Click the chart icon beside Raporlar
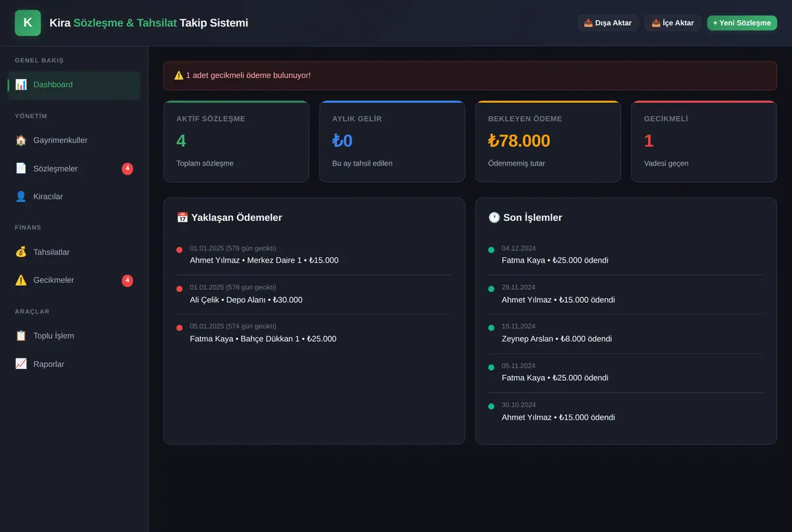The image size is (792, 532). 21,364
